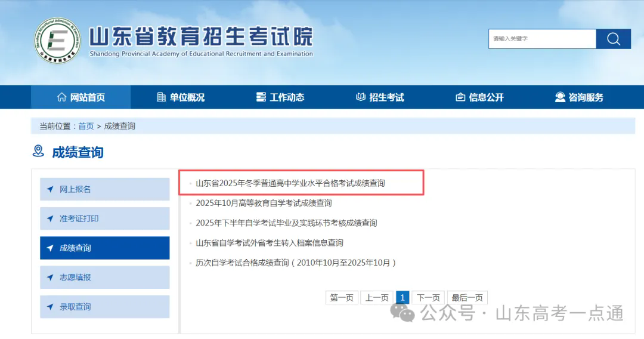
Task: Go to 招生考试 navigation item
Action: (x=379, y=97)
